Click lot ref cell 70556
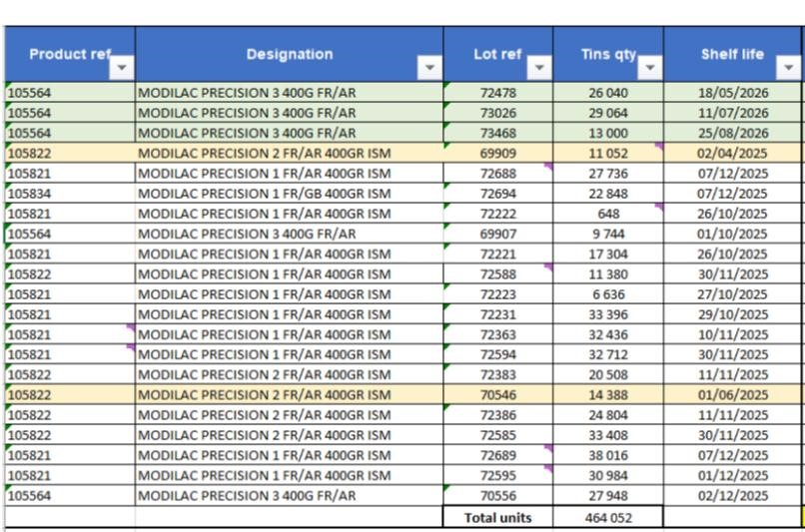 coord(497,496)
